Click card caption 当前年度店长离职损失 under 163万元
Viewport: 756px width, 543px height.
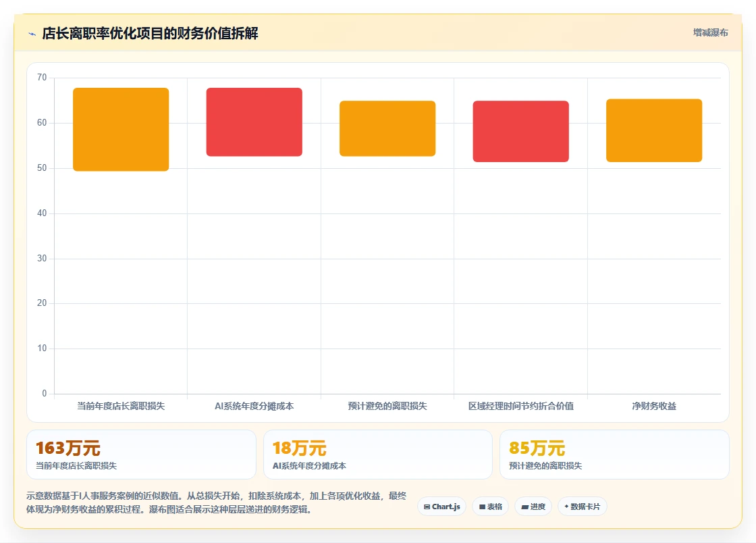coord(76,466)
